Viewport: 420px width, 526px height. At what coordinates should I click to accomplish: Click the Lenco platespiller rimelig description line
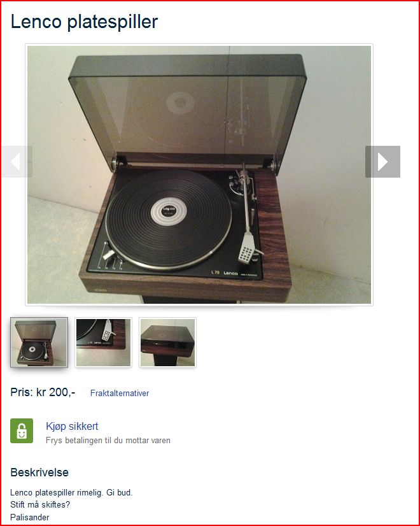coord(71,492)
